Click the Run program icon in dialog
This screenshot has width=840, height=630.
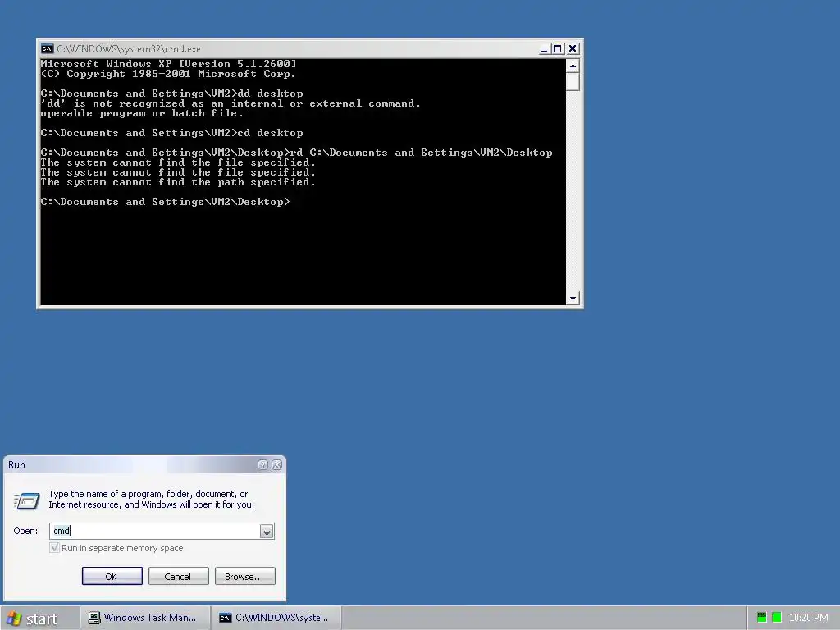coord(26,501)
